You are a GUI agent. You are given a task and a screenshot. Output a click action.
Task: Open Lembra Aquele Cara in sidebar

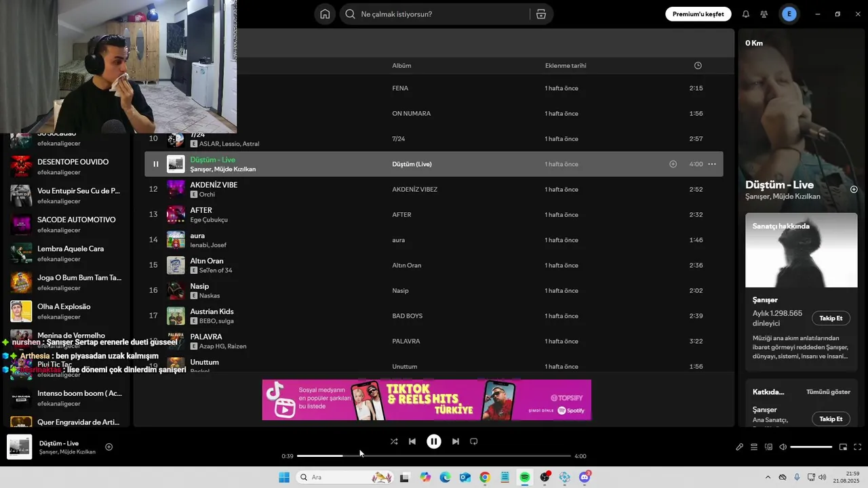tap(68, 253)
